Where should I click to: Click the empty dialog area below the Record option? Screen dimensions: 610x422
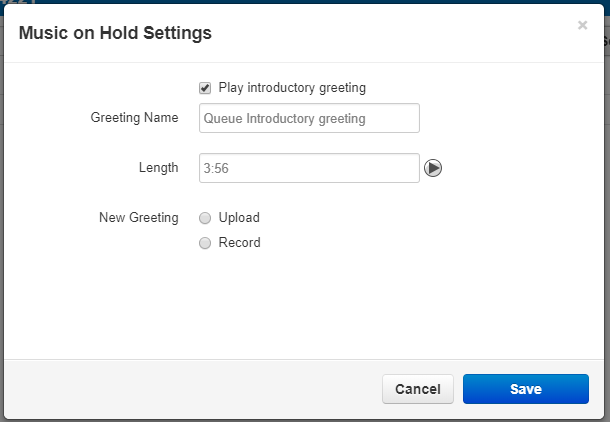click(x=303, y=305)
